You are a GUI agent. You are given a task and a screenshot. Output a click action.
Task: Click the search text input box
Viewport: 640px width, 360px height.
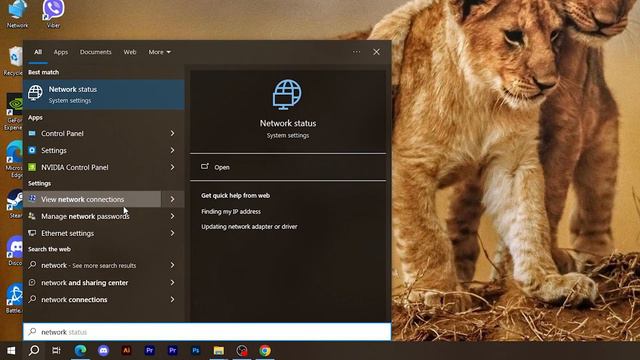[x=207, y=332]
